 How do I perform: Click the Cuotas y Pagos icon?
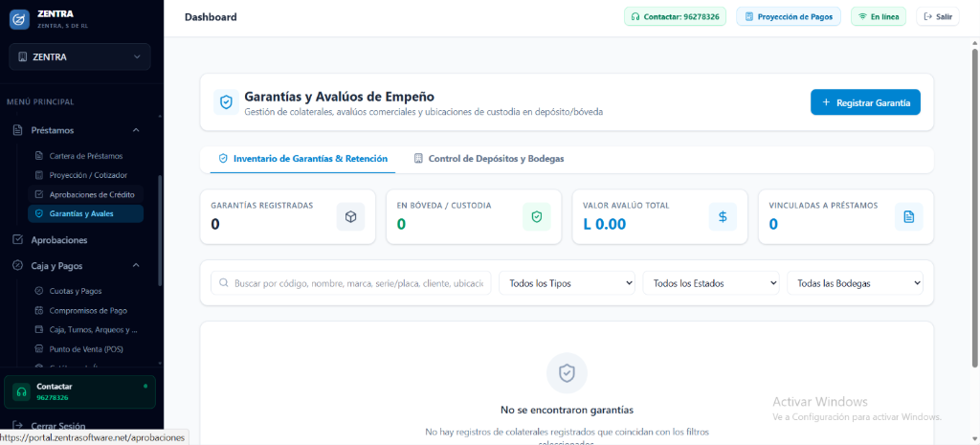[38, 291]
